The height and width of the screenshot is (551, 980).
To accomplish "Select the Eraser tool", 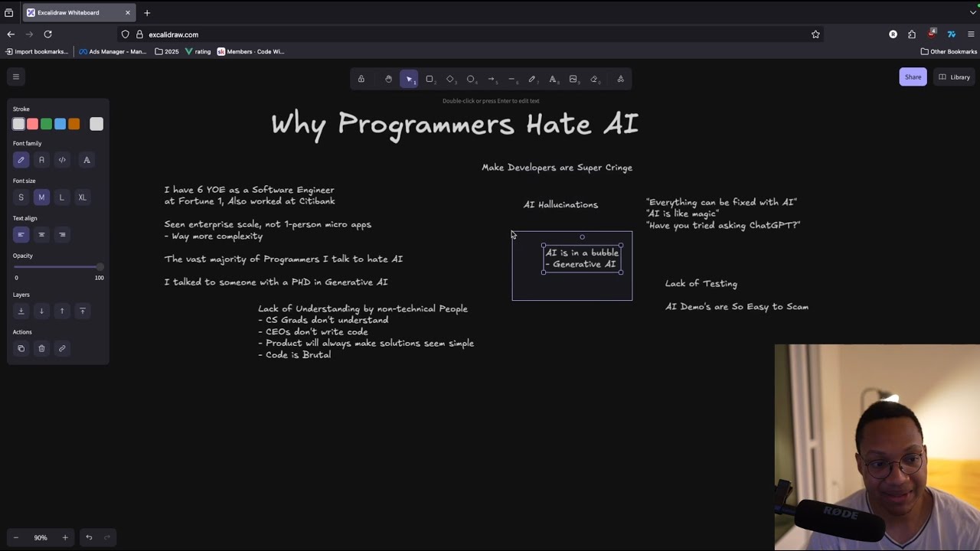I will [x=594, y=79].
